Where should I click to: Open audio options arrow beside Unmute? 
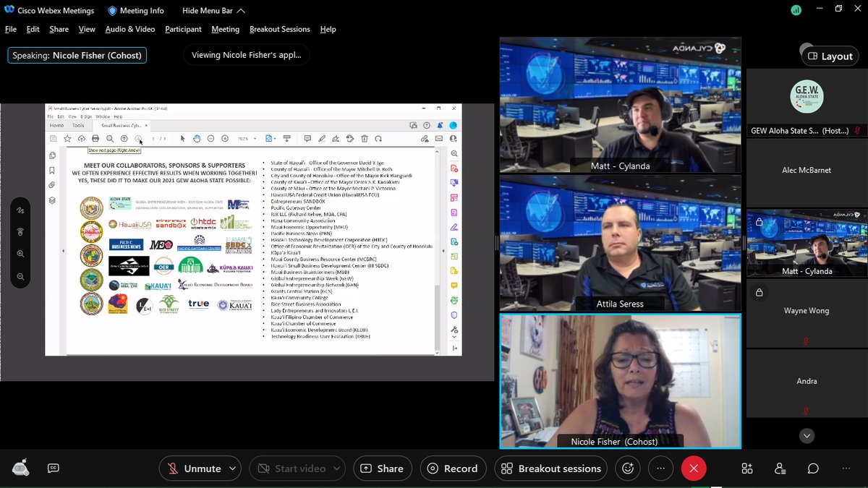click(x=232, y=468)
